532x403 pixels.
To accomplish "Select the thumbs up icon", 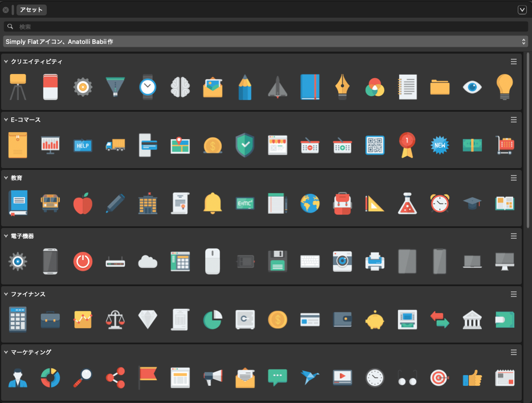I will click(x=472, y=377).
